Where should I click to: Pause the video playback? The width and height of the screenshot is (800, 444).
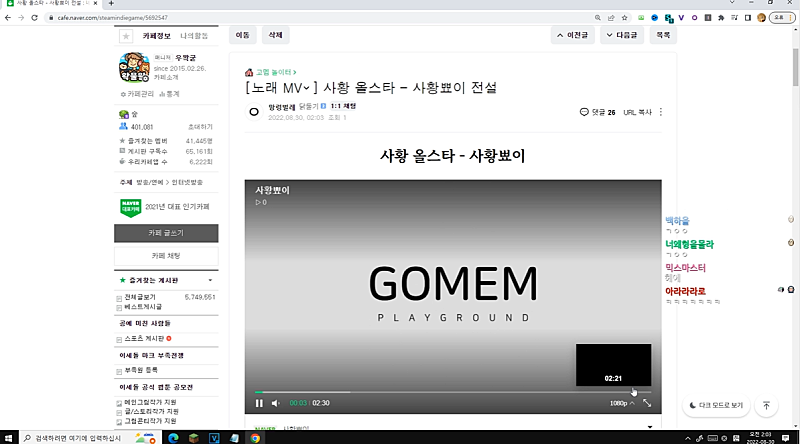[259, 403]
